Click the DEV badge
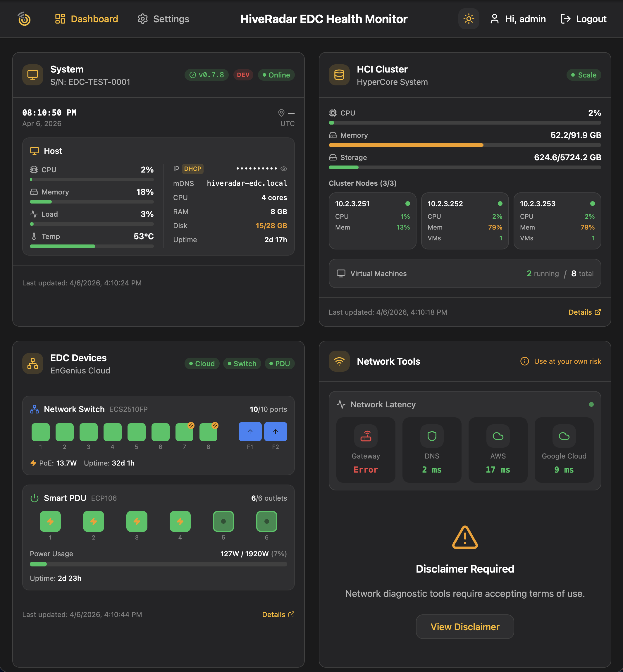The width and height of the screenshot is (623, 672). click(243, 75)
